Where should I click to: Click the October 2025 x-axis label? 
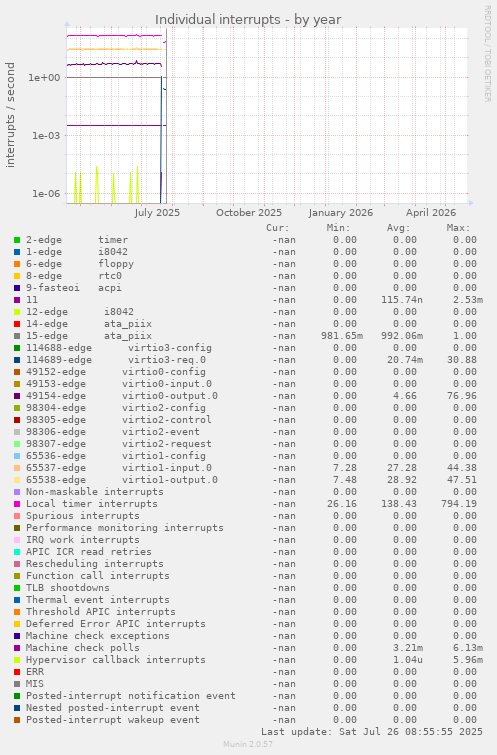(x=248, y=212)
